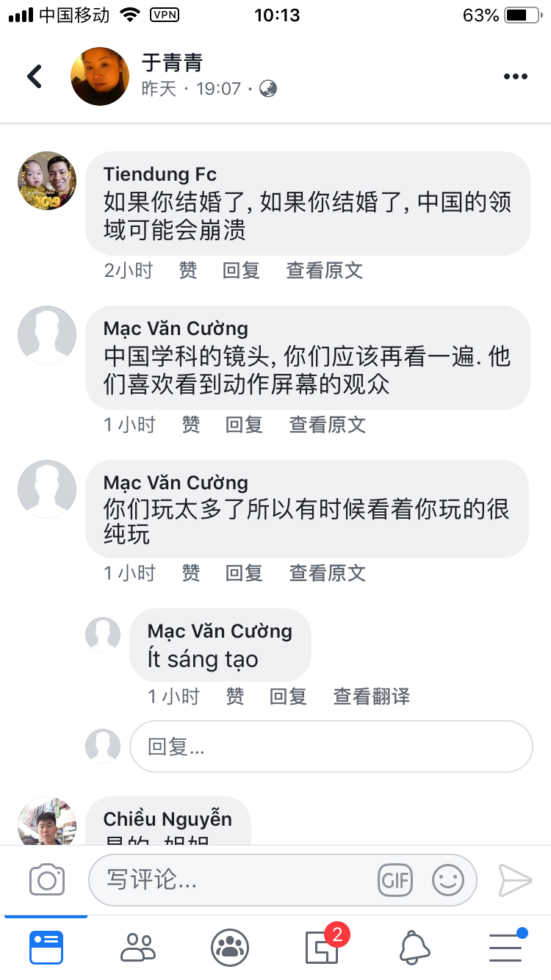Open the Groups tab icon
Screen dimensions: 551x980
coord(230,948)
